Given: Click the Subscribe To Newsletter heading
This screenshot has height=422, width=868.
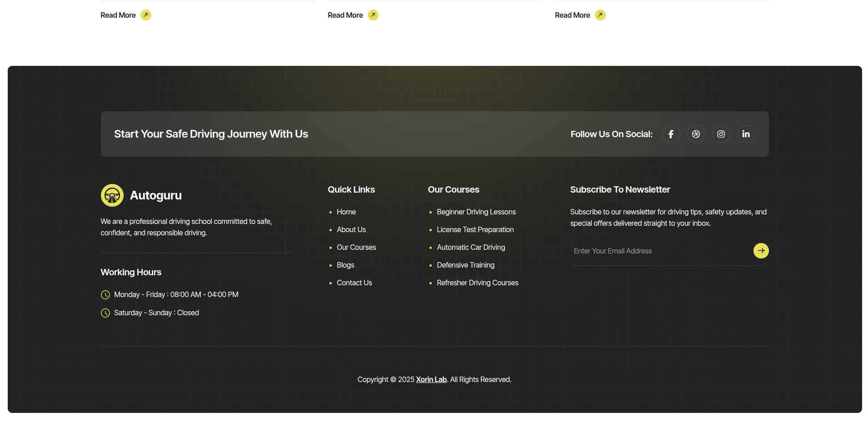Looking at the screenshot, I should click(620, 189).
